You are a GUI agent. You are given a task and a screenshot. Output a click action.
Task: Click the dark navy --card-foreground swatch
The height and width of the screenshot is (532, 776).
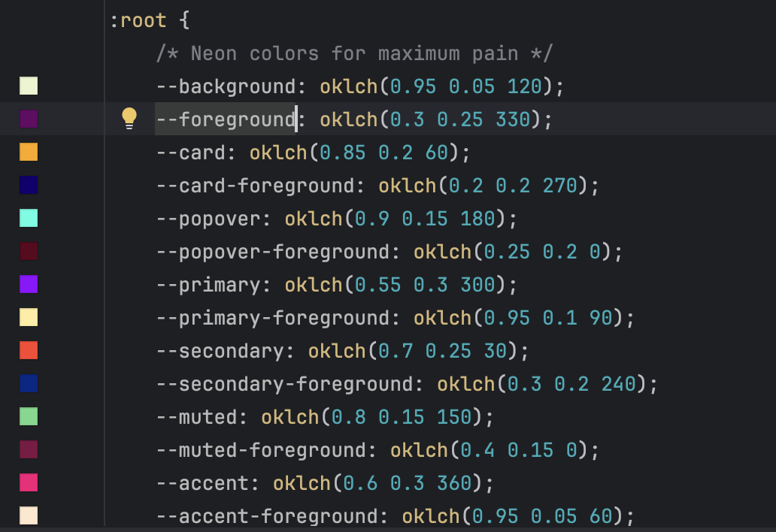pos(29,185)
